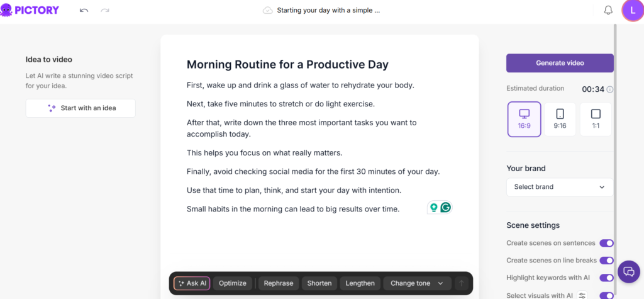This screenshot has width=644, height=299.
Task: Choose the 1:1 square aspect ratio
Action: 596,119
